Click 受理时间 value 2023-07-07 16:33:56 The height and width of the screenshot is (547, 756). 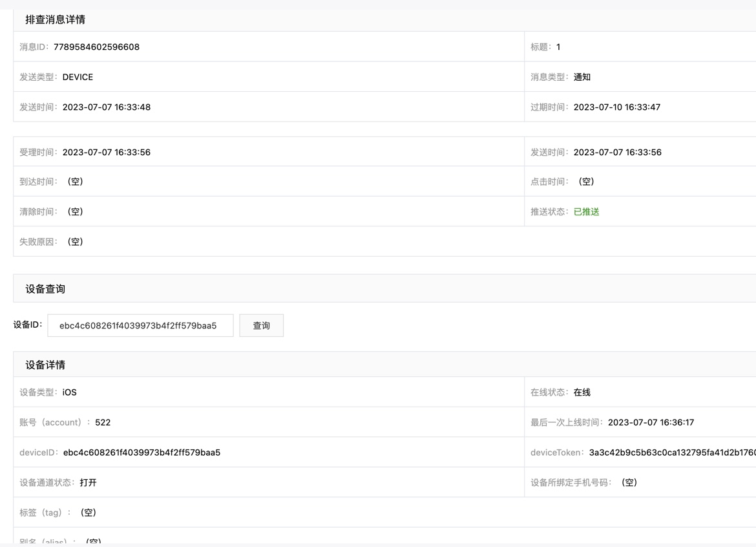[107, 152]
